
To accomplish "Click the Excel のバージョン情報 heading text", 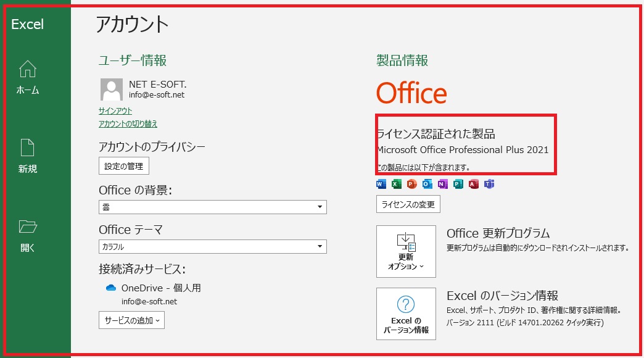I will (x=502, y=296).
